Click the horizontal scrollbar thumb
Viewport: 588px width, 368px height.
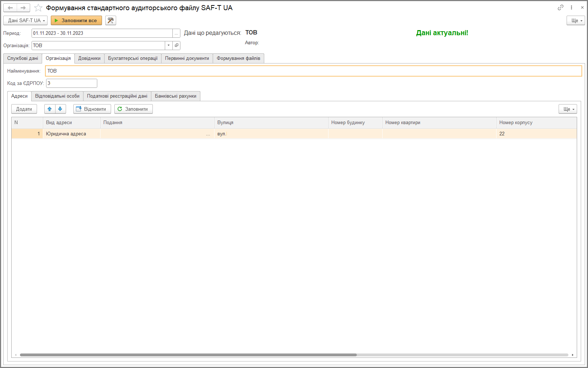click(188, 355)
